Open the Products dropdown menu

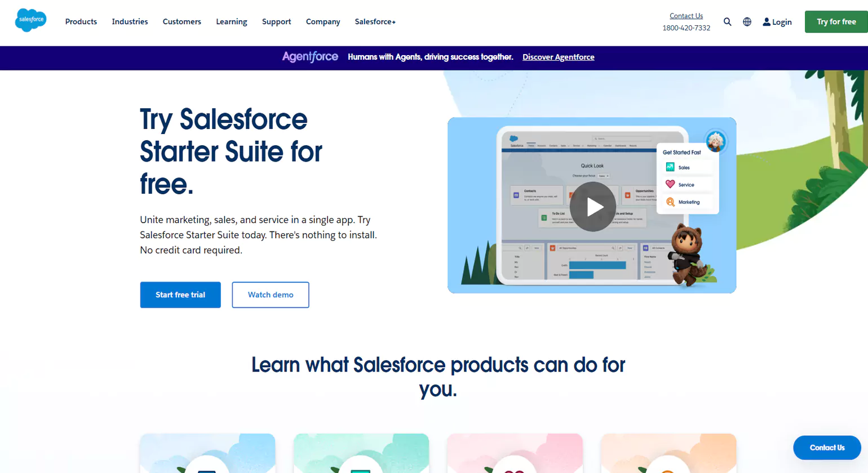point(81,21)
